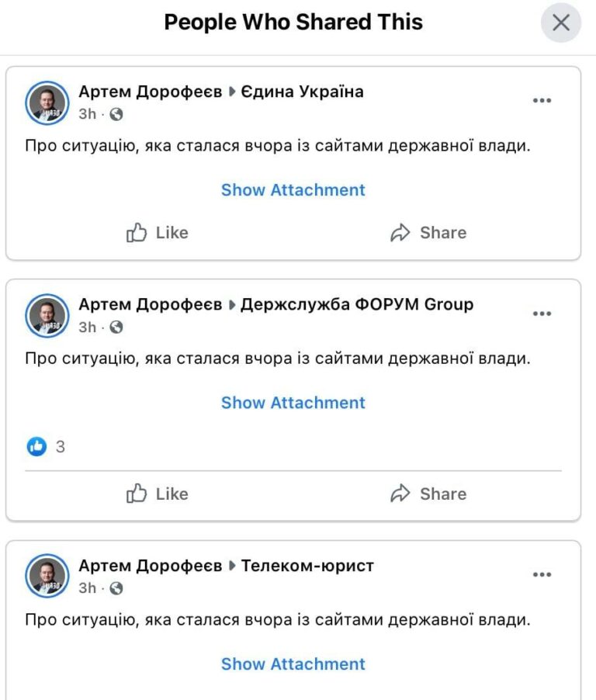
Task: Like the post shared to Держслужба ФОРУМ Group
Action: point(158,494)
